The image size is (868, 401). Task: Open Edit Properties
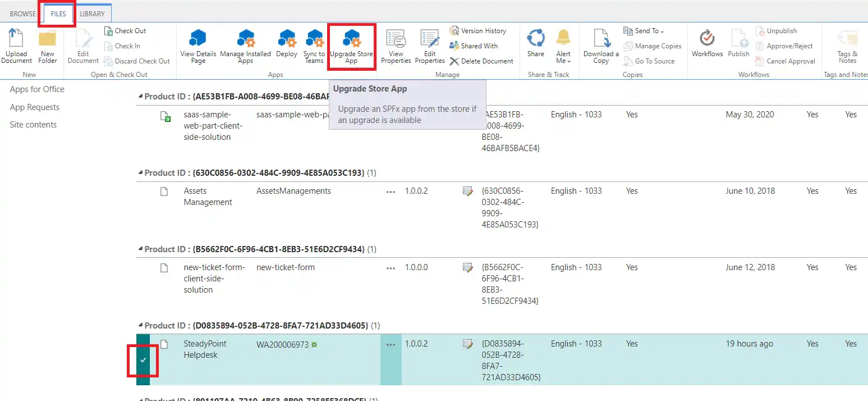coord(430,46)
